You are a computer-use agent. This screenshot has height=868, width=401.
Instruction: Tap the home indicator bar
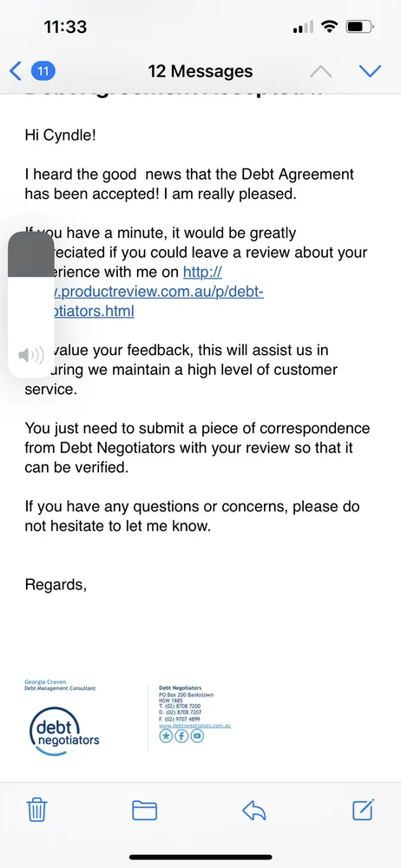(x=200, y=857)
